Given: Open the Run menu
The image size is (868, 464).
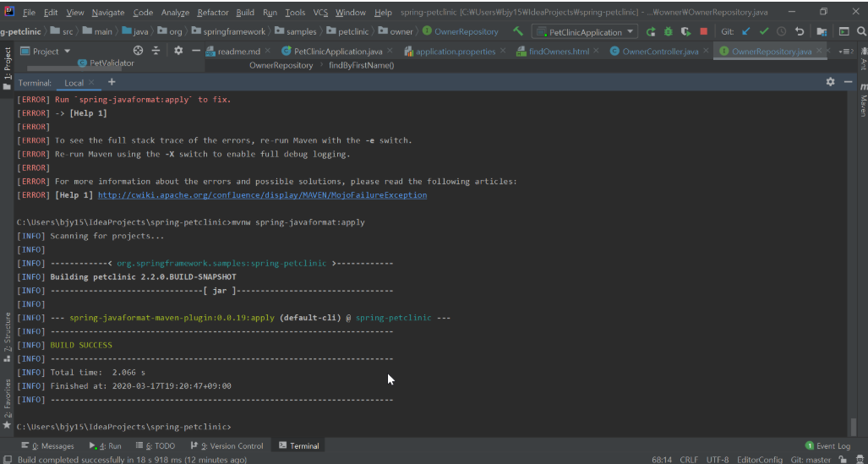Looking at the screenshot, I should [270, 12].
